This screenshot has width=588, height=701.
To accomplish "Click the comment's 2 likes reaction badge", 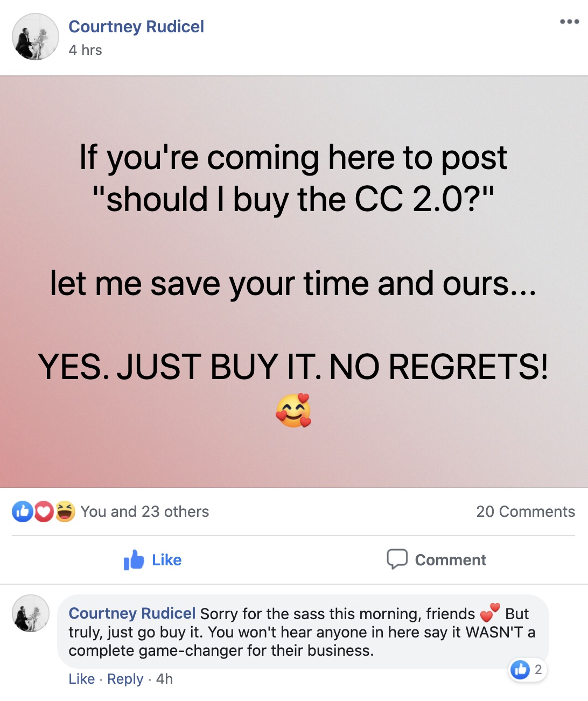I will point(528,670).
